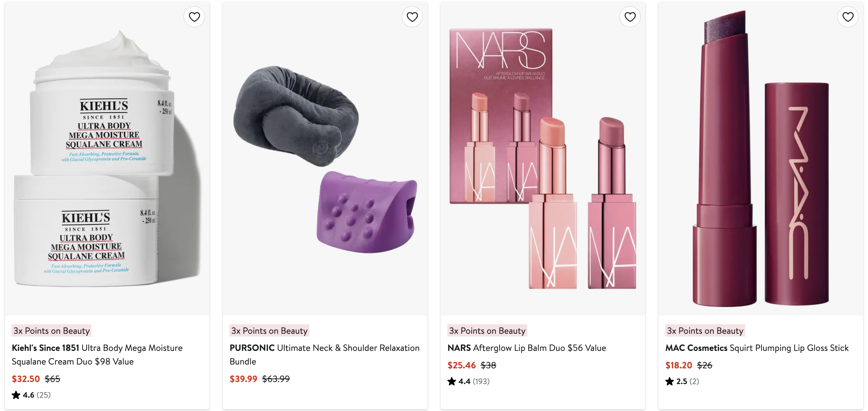Open Kiehl's Ultra Body Mega Moisture title link

click(97, 354)
